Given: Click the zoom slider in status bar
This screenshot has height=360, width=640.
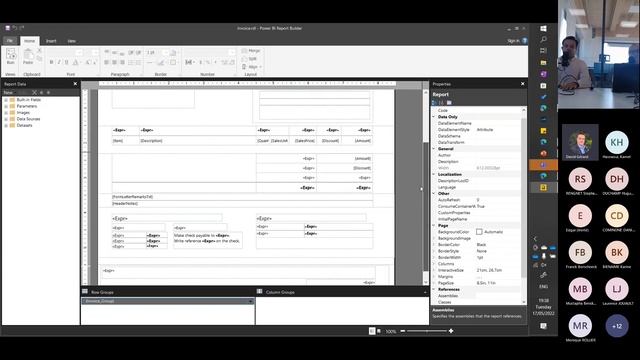Looking at the screenshot, I should [427, 331].
